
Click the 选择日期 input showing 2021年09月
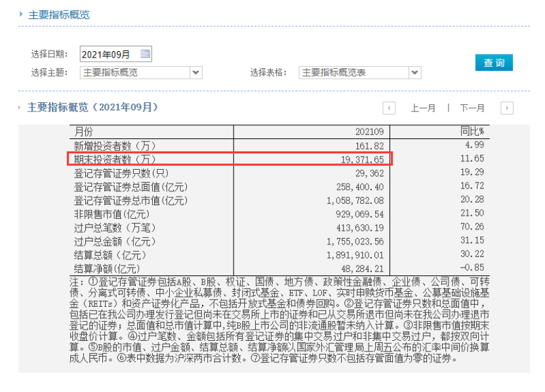108,54
